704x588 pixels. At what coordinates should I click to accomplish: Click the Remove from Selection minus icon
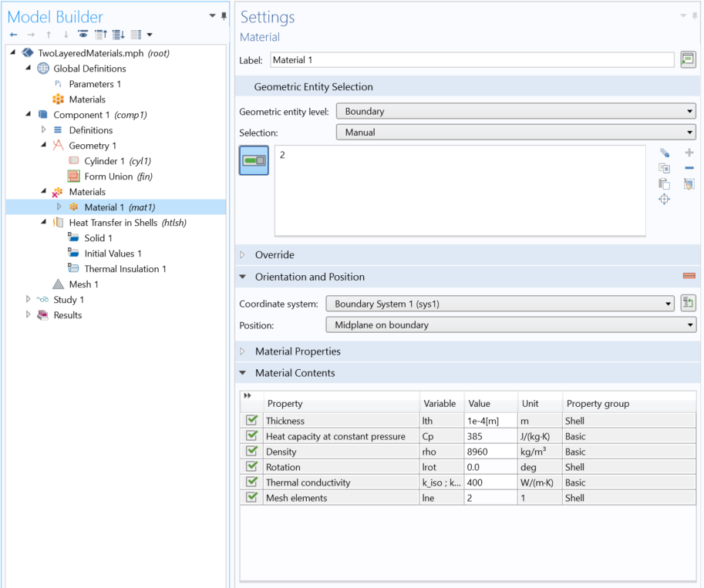point(689,168)
